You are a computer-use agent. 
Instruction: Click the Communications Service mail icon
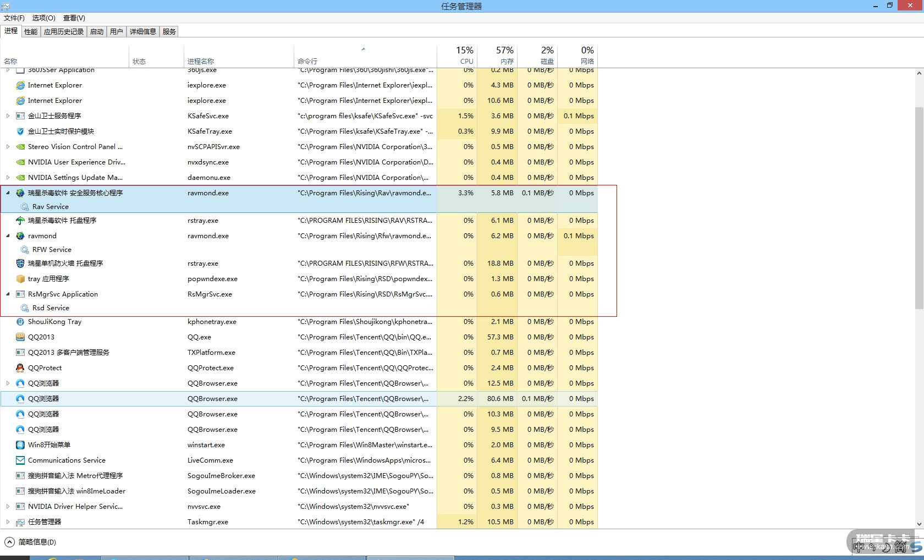(20, 460)
